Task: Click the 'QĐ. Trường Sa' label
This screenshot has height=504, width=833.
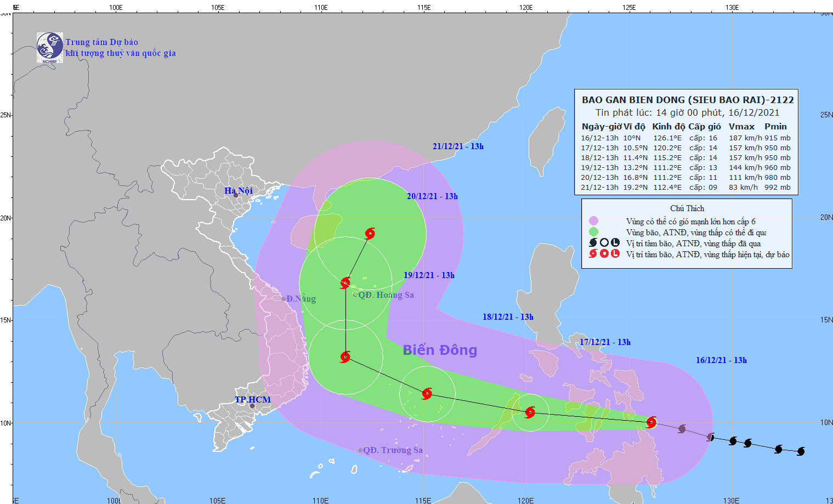Action: pos(393,450)
